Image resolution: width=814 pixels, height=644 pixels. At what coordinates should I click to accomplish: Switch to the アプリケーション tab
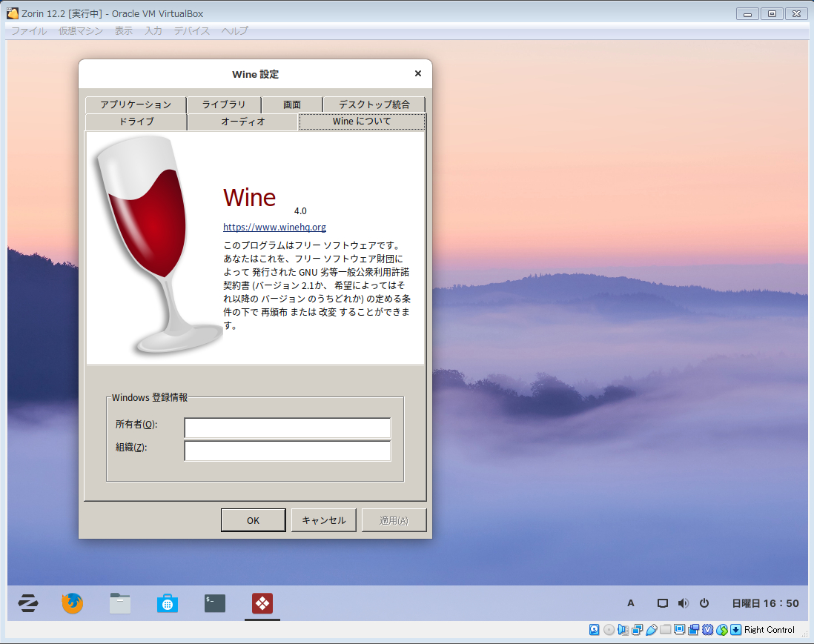(x=136, y=104)
